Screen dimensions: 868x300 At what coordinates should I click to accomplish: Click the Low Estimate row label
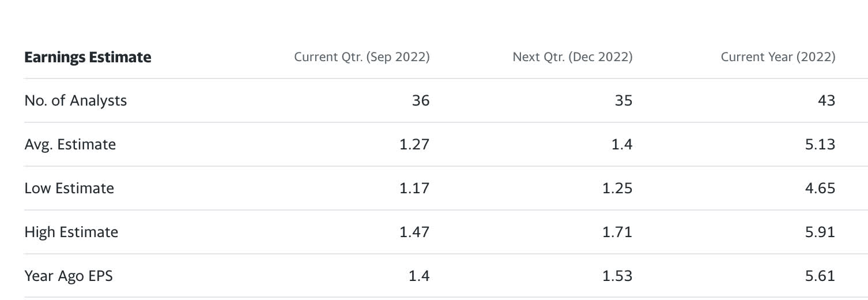[69, 188]
